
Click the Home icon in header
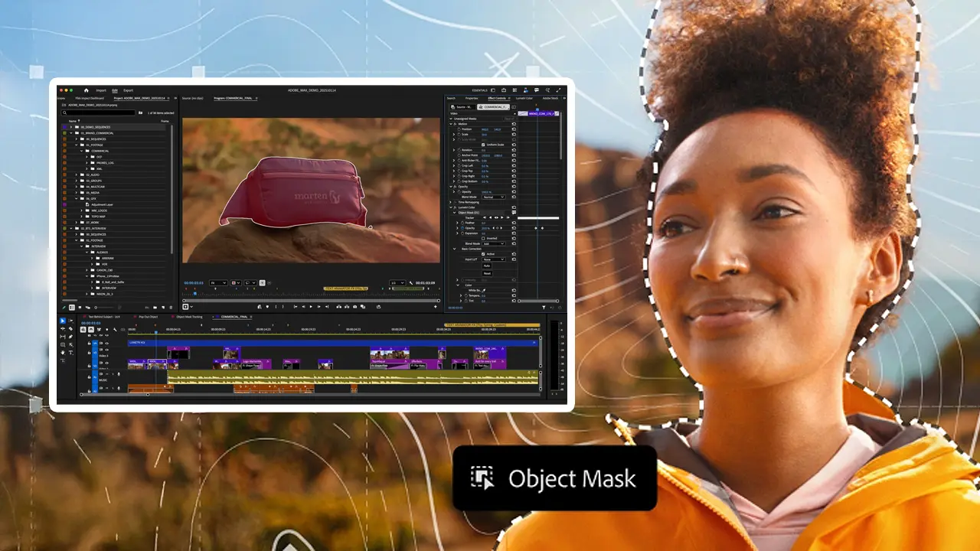click(x=87, y=90)
